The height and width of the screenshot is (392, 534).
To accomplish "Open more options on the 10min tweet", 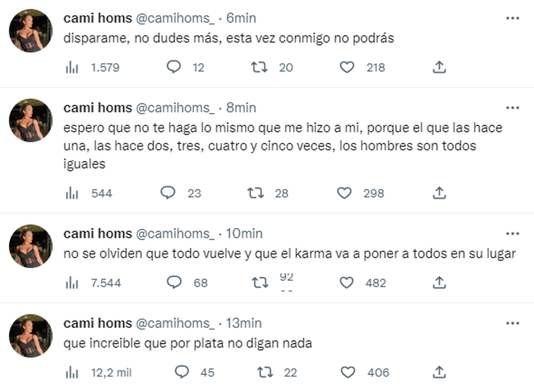I will tap(513, 234).
